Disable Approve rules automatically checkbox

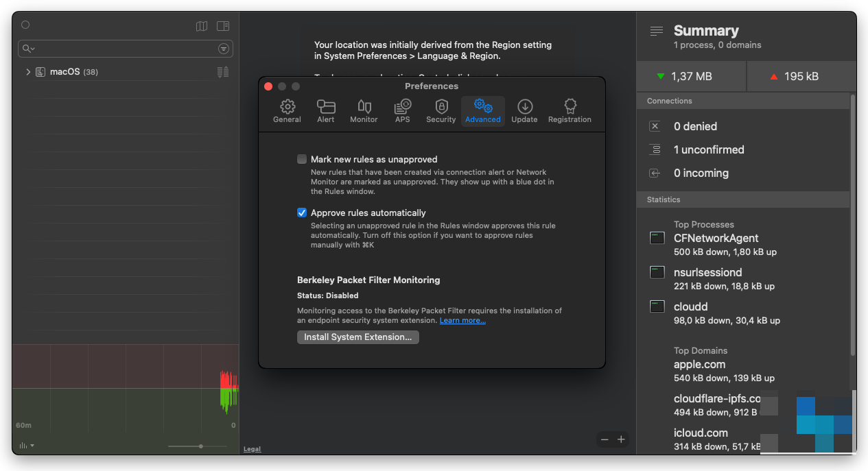(302, 213)
